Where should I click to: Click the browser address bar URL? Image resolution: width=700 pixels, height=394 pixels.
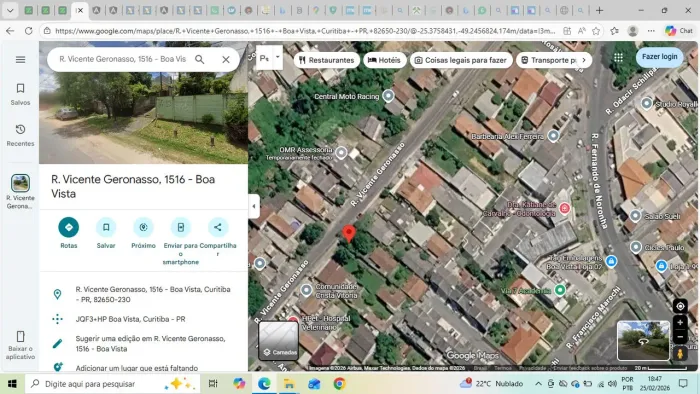[x=305, y=31]
